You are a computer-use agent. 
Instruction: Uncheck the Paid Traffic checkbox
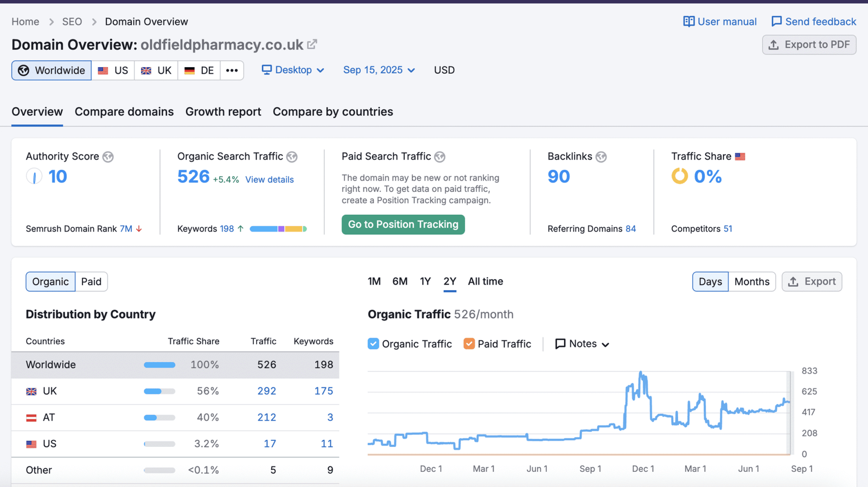pyautogui.click(x=469, y=344)
